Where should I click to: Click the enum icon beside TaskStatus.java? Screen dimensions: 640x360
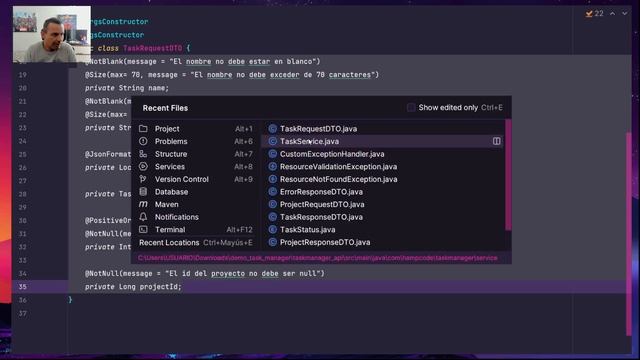pyautogui.click(x=273, y=230)
